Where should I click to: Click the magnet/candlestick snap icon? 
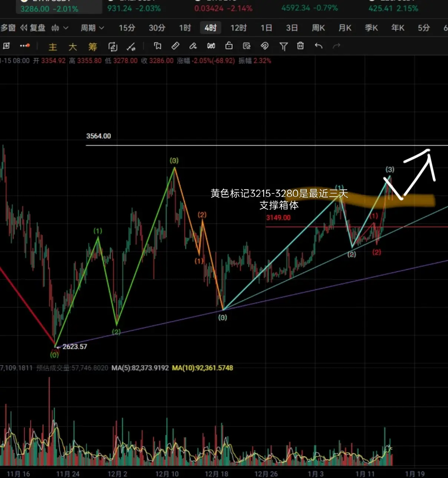pos(211,46)
